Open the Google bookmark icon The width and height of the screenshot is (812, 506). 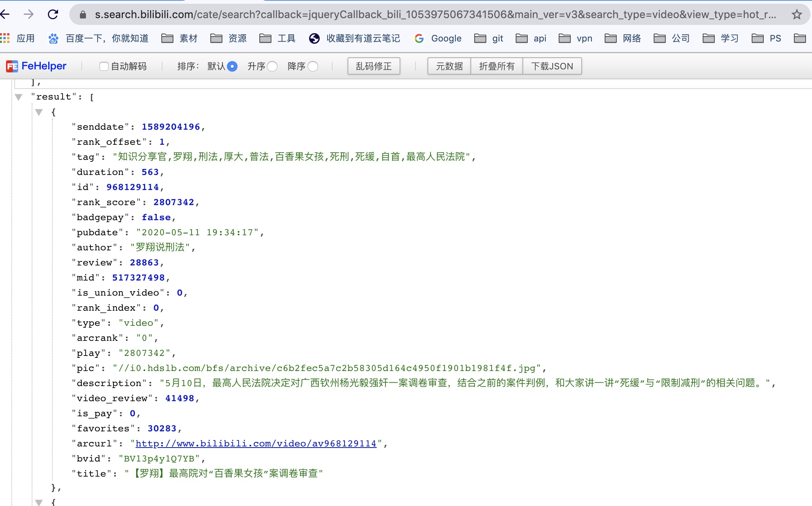[x=419, y=38]
